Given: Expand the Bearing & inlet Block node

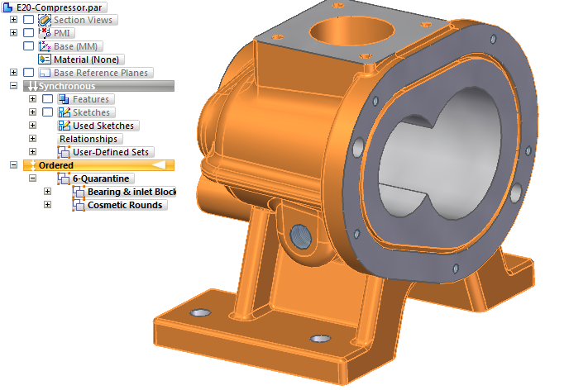Looking at the screenshot, I should coord(47,192).
